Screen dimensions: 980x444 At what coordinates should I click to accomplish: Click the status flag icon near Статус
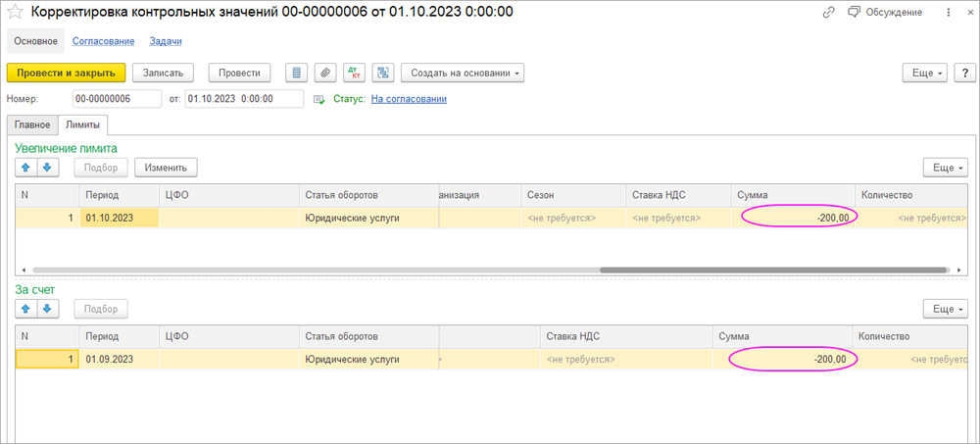pos(318,99)
